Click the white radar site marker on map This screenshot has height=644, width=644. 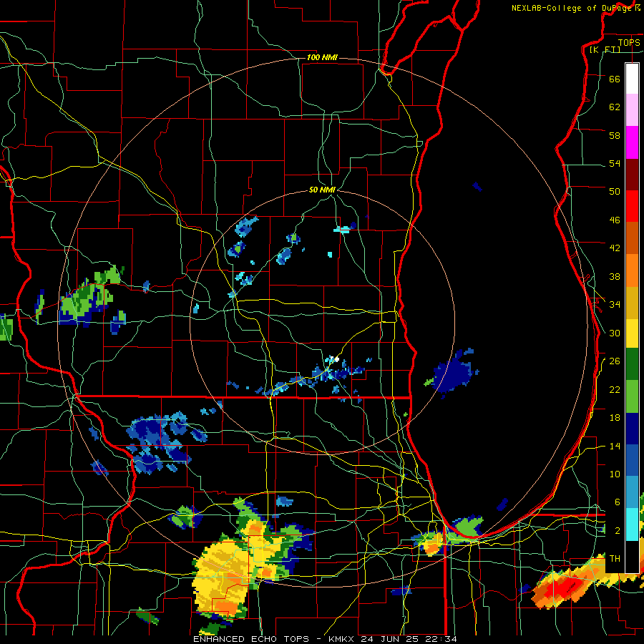click(x=337, y=359)
